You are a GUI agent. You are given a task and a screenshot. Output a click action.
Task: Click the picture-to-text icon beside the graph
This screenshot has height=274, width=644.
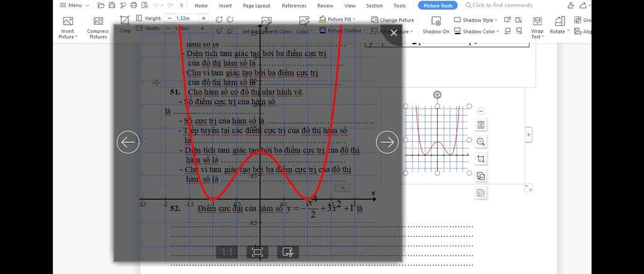point(481,176)
